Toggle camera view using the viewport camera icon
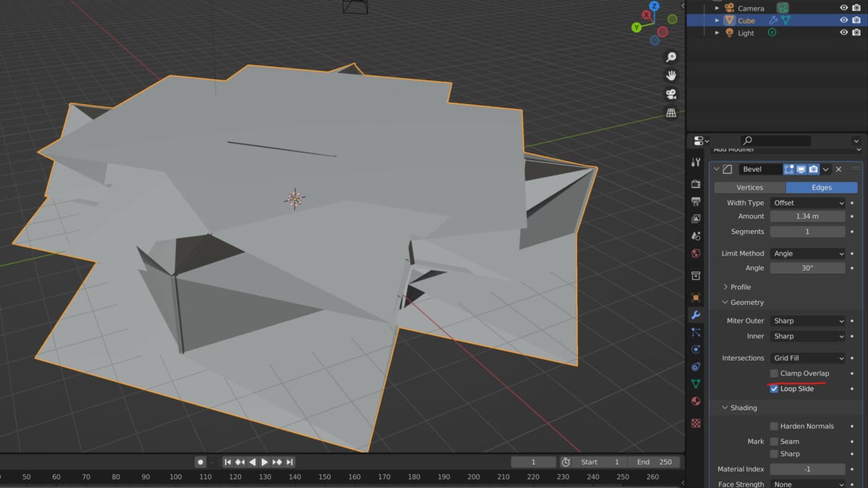Image resolution: width=868 pixels, height=488 pixels. point(671,93)
